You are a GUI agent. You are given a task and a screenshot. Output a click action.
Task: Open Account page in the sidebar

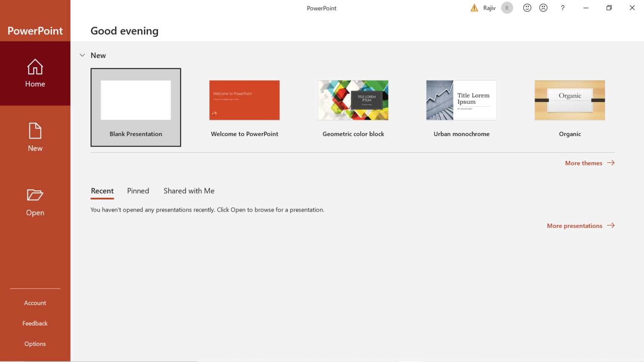[x=35, y=303]
